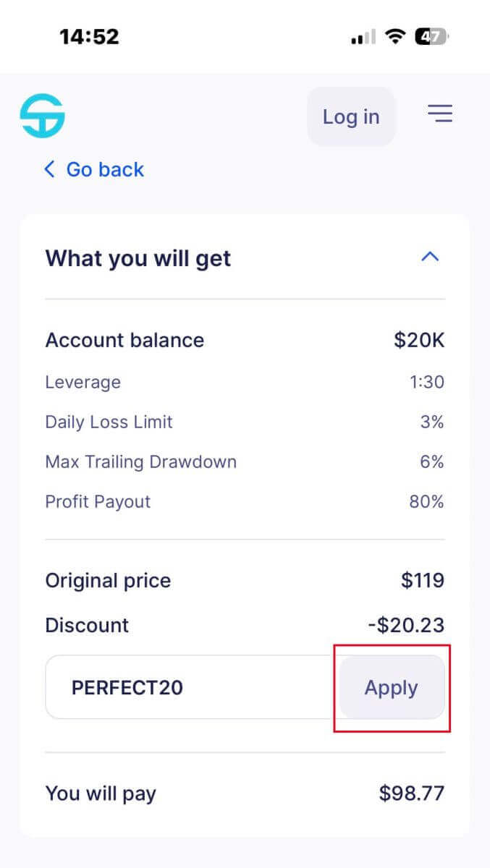Open the Log in screen
Viewport: 490px width, 868px height.
[351, 116]
